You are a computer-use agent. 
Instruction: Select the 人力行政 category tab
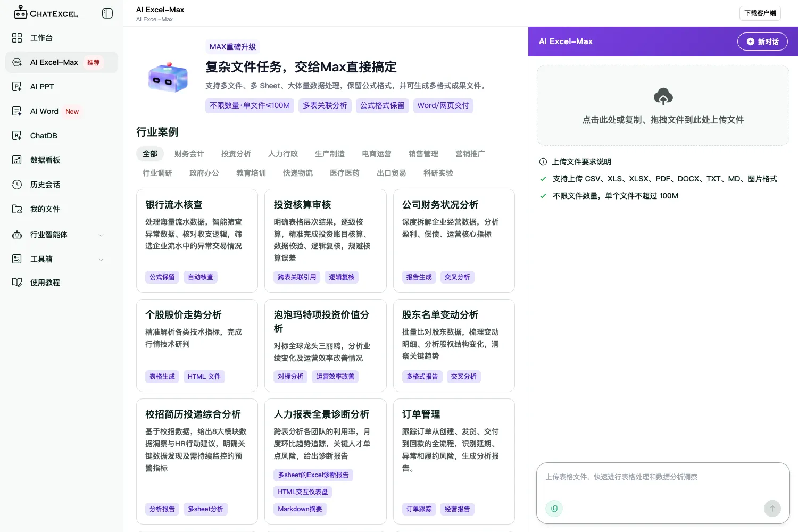283,154
